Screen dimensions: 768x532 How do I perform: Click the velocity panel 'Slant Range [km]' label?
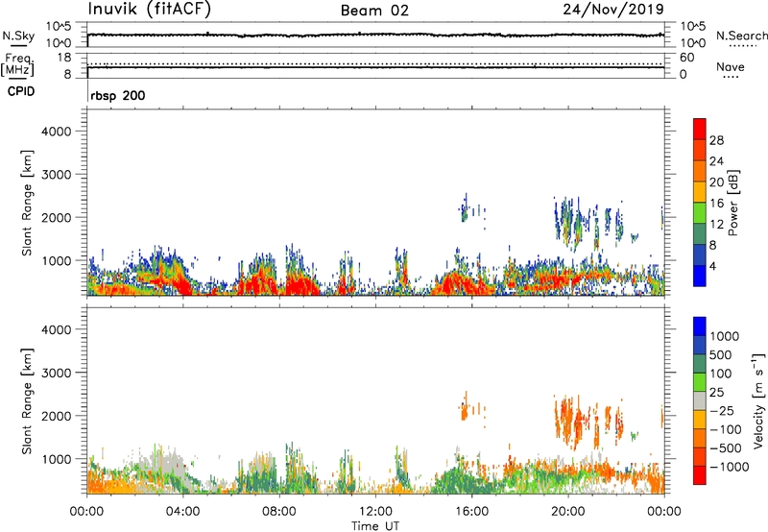[x=27, y=401]
